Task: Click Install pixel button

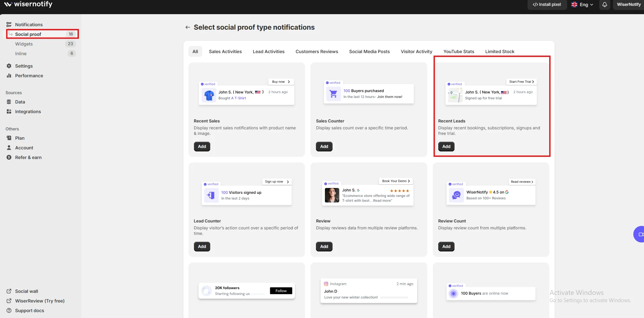Action: point(547,4)
